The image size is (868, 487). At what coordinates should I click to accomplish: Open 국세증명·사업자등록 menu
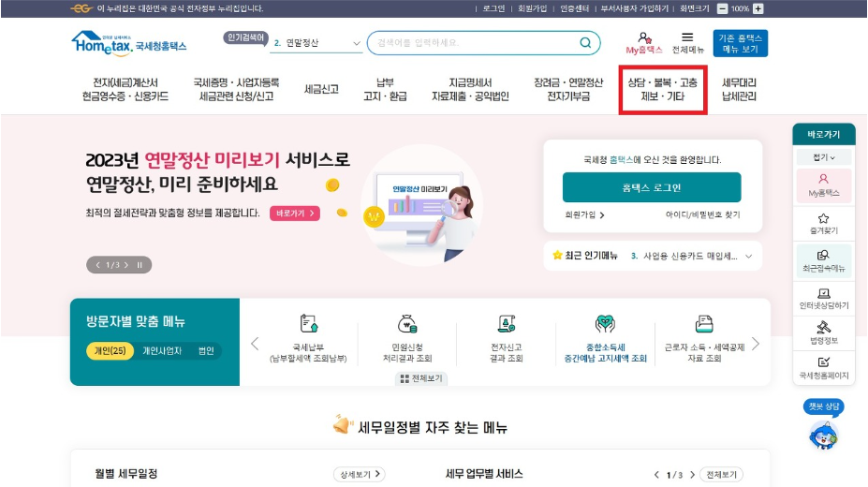tap(236, 90)
